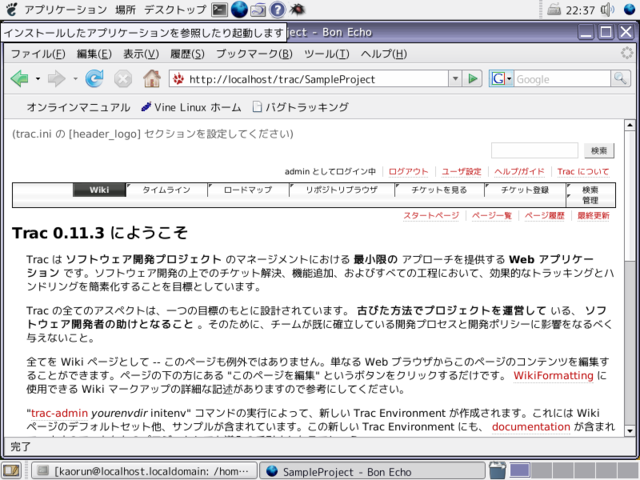Image resolution: width=640 pixels, height=480 pixels.
Task: Click the ヘルプ/ガイド link
Action: click(519, 172)
